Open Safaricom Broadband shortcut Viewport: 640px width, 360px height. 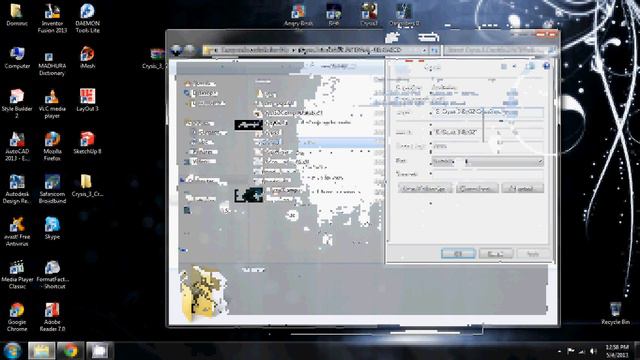point(52,189)
